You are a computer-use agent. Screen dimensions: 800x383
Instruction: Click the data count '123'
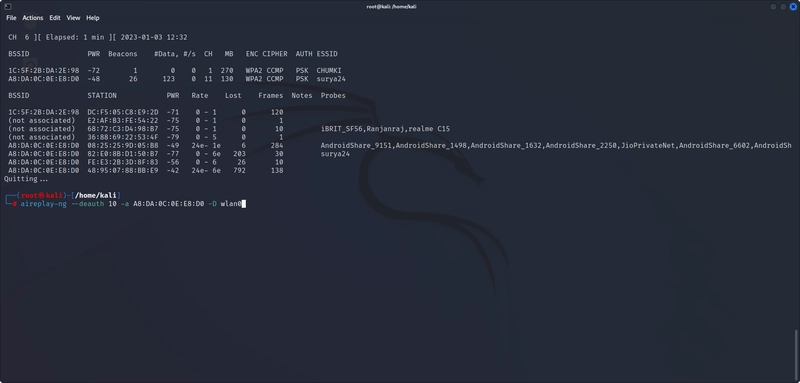pos(169,79)
